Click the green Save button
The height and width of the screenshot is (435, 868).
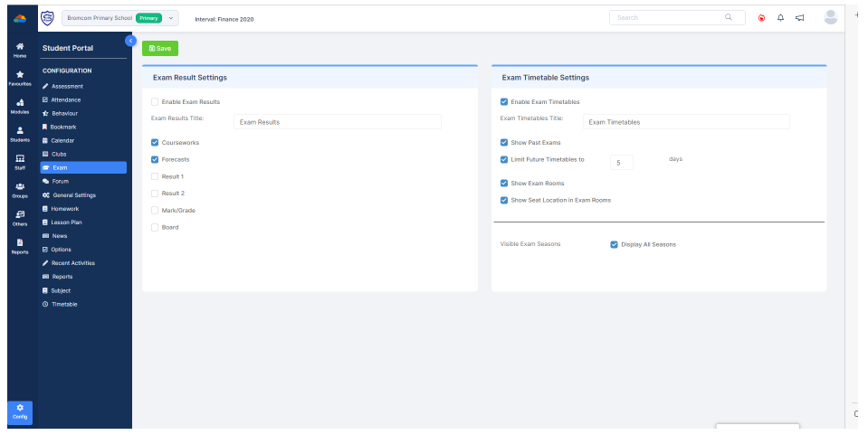160,48
